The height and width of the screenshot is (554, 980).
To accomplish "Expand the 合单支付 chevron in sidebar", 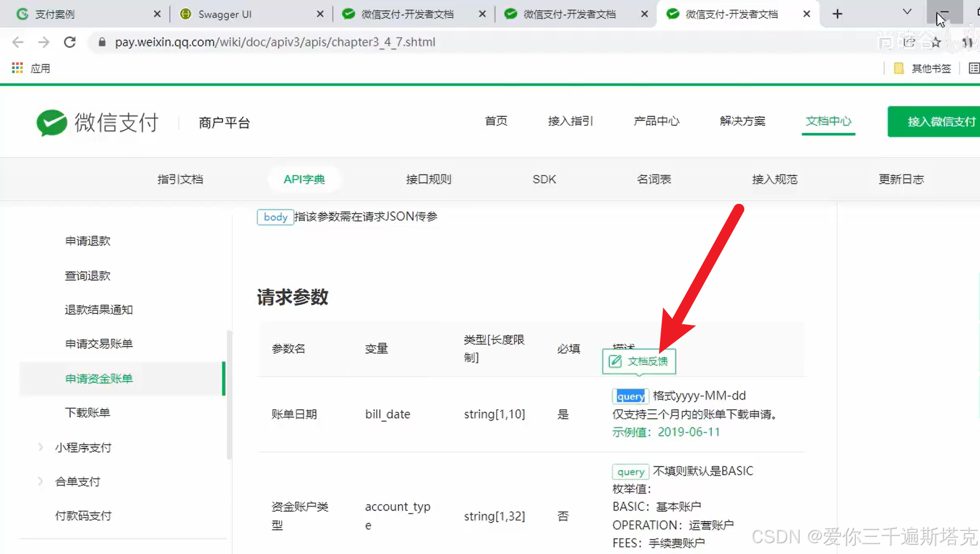I will tap(41, 481).
